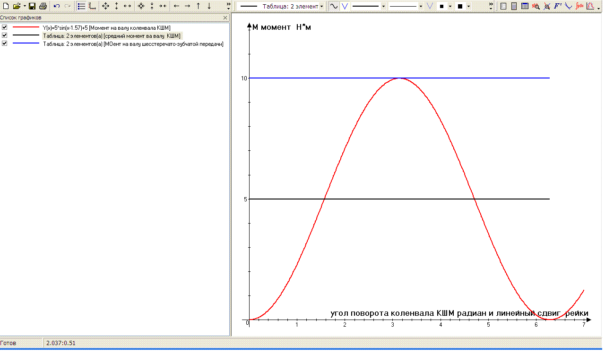
Task: Undo the last action
Action: [57, 6]
